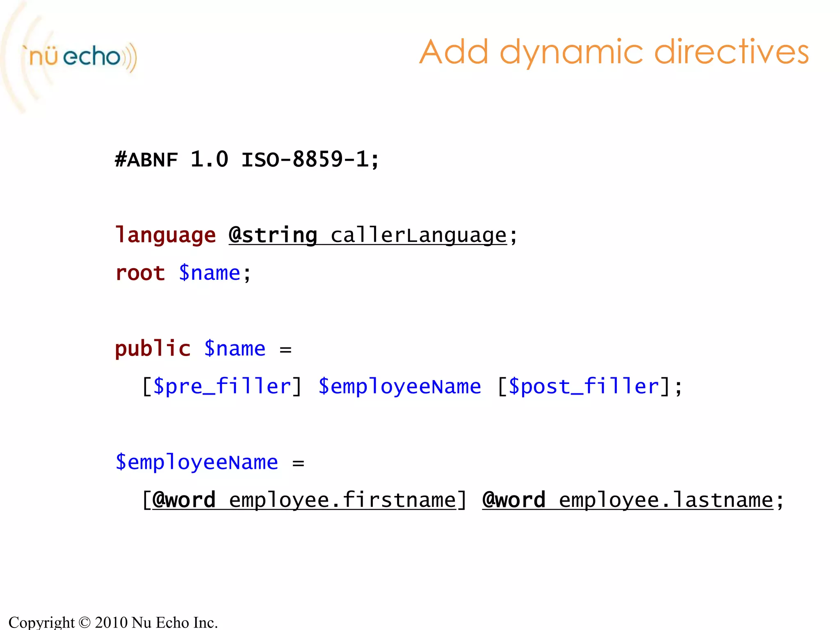
Task: Click the 'public' keyword
Action: tap(153, 349)
